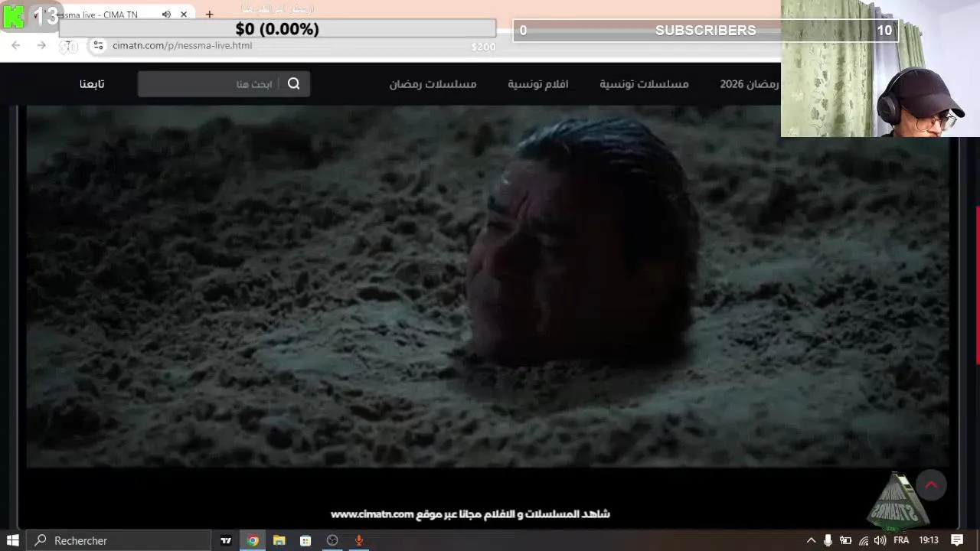The width and height of the screenshot is (980, 551).
Task: Click the browser back arrow
Action: 16,46
